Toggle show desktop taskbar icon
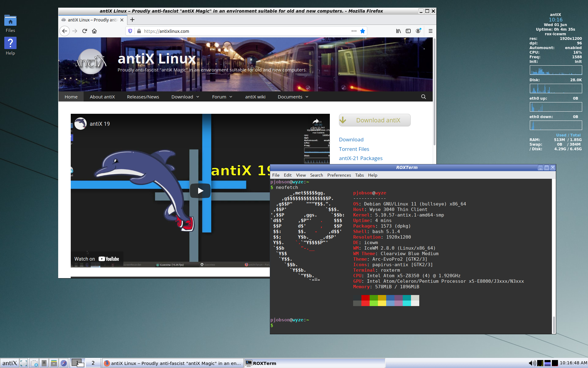 [24, 363]
